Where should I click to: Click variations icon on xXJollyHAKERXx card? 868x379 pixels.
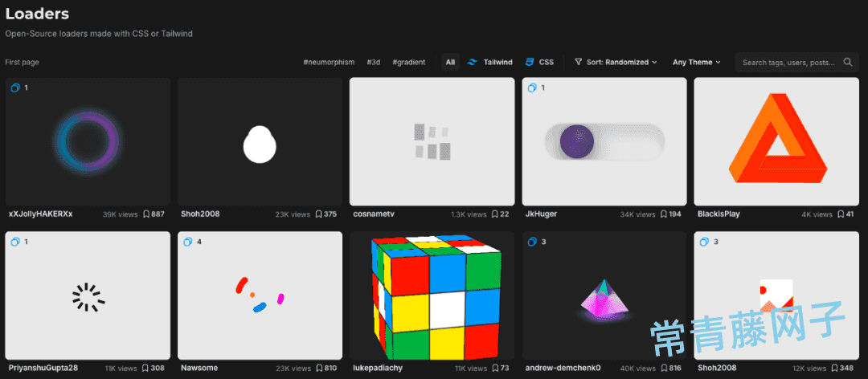click(15, 88)
